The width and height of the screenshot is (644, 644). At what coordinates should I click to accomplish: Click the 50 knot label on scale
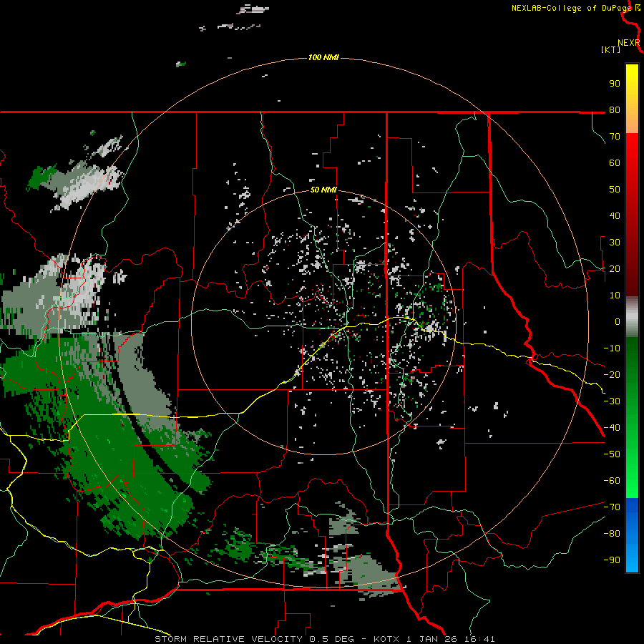pos(615,190)
